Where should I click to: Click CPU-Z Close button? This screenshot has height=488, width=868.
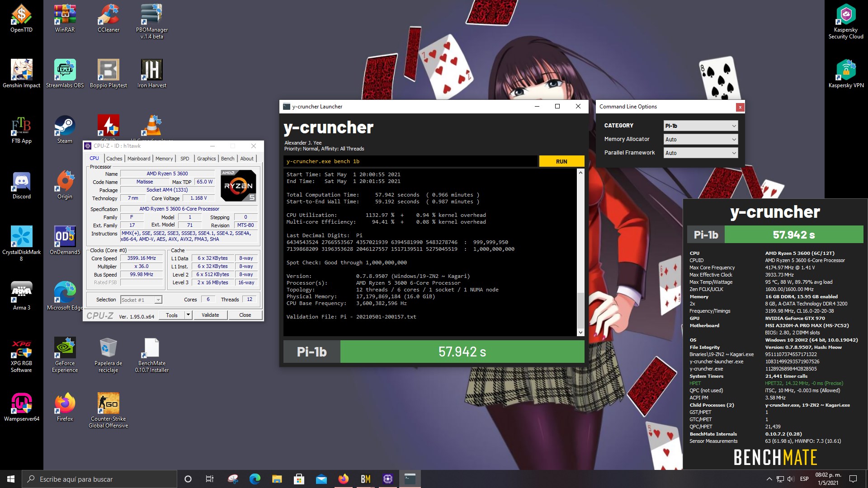click(245, 315)
